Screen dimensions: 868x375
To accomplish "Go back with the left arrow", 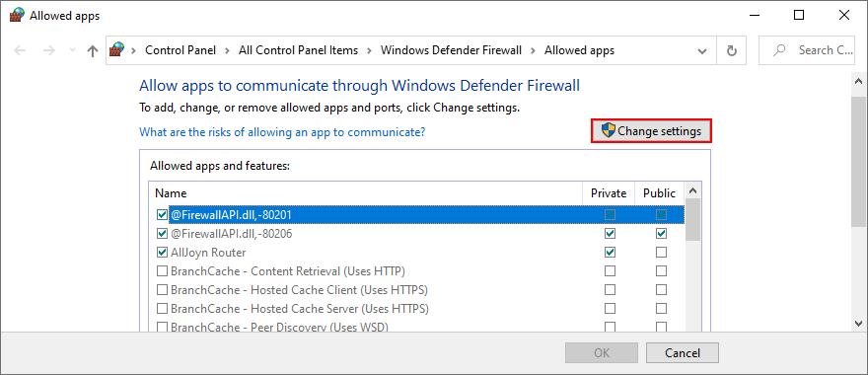I will point(20,51).
